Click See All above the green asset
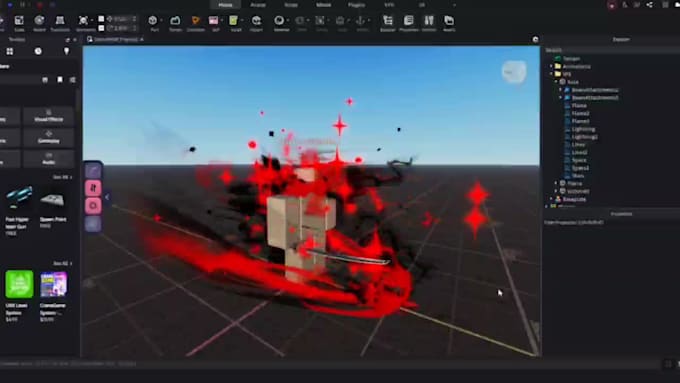Viewport: 680px width, 383px height. [x=62, y=263]
